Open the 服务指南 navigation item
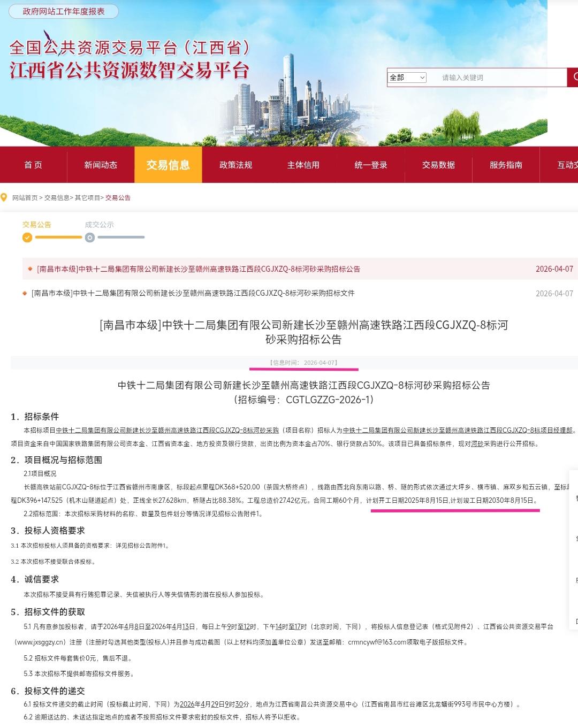Image resolution: width=578 pixels, height=728 pixels. coord(505,165)
